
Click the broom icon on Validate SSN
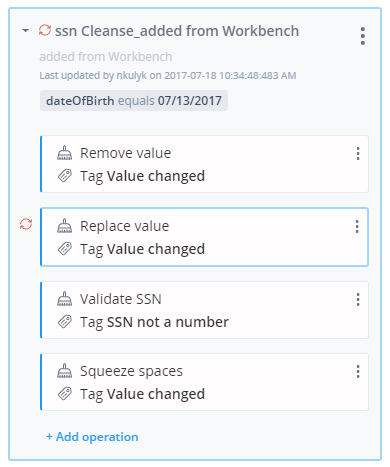(x=64, y=299)
